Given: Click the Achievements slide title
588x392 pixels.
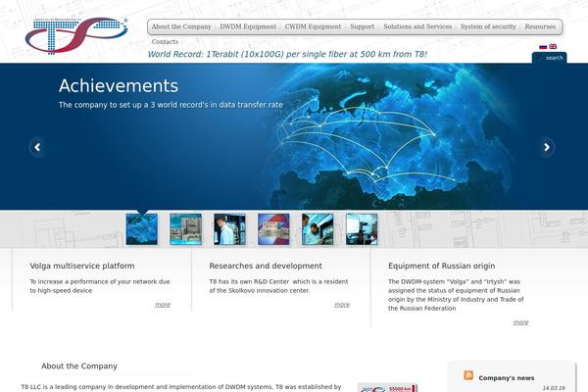Looking at the screenshot, I should (x=119, y=86).
